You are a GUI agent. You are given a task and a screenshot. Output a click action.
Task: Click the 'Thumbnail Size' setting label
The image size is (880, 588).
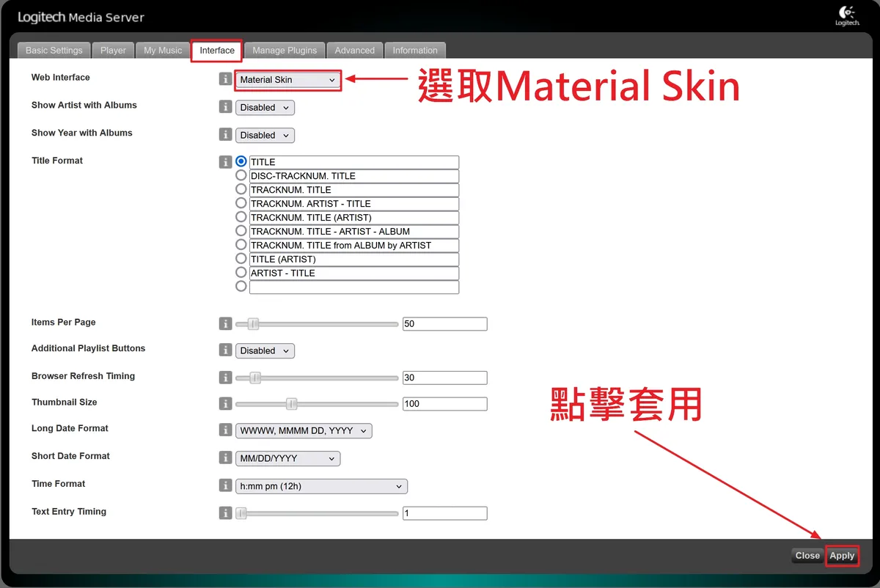click(x=65, y=403)
